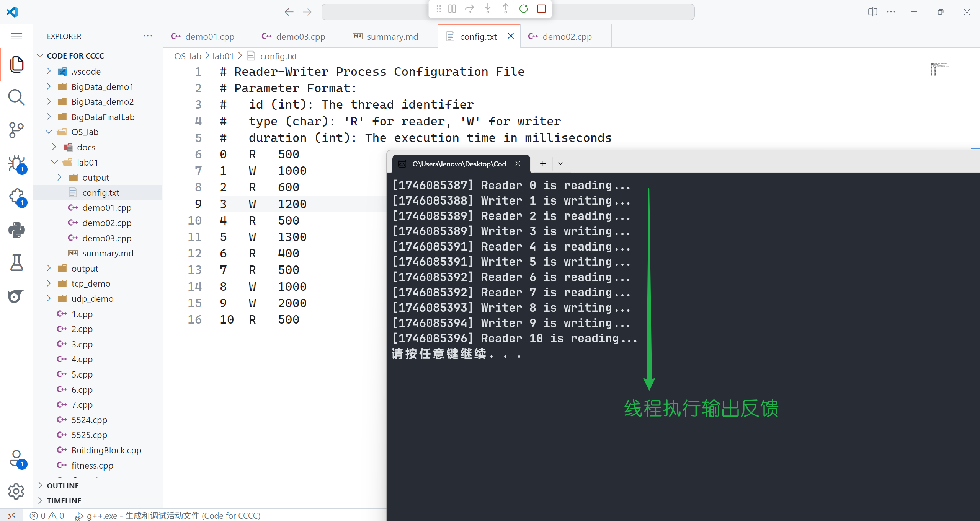Screen dimensions: 980x521
Task: Toggle the hamburger application menu
Action: (x=16, y=36)
